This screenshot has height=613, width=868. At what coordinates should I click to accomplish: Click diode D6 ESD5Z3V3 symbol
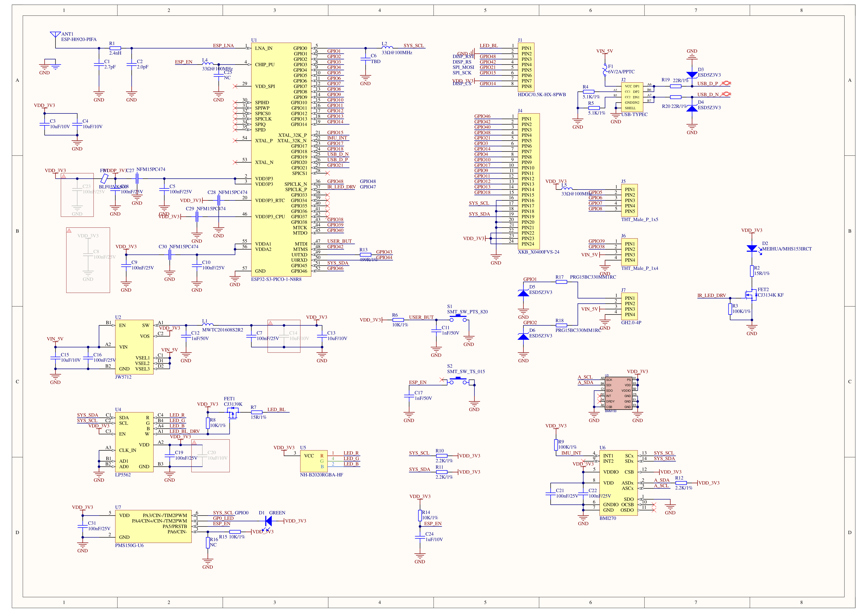tap(523, 336)
